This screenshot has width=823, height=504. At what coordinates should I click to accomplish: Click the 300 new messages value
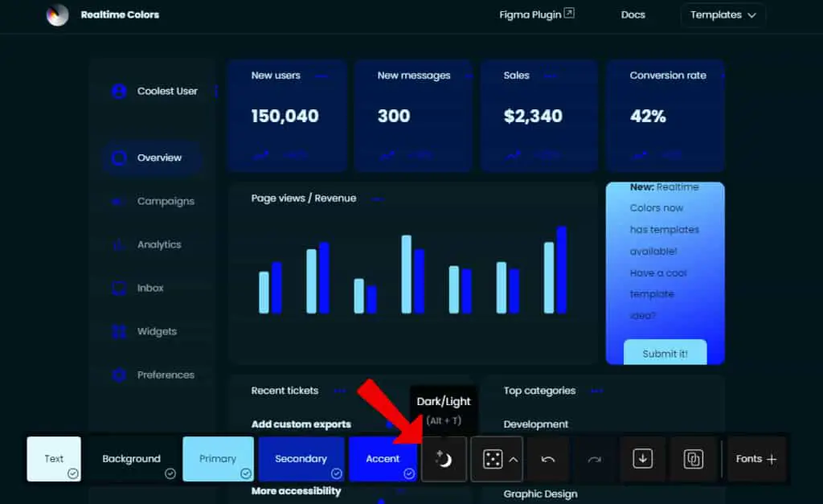coord(394,116)
